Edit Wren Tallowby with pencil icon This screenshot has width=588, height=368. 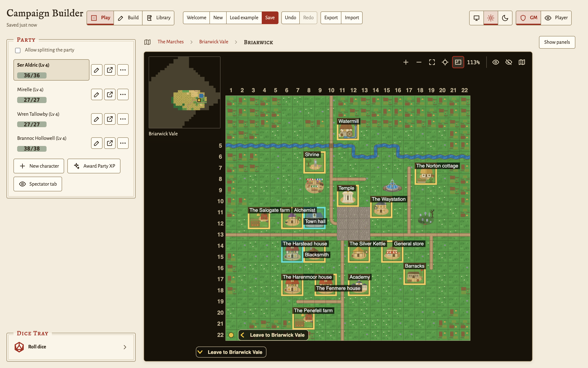97,119
